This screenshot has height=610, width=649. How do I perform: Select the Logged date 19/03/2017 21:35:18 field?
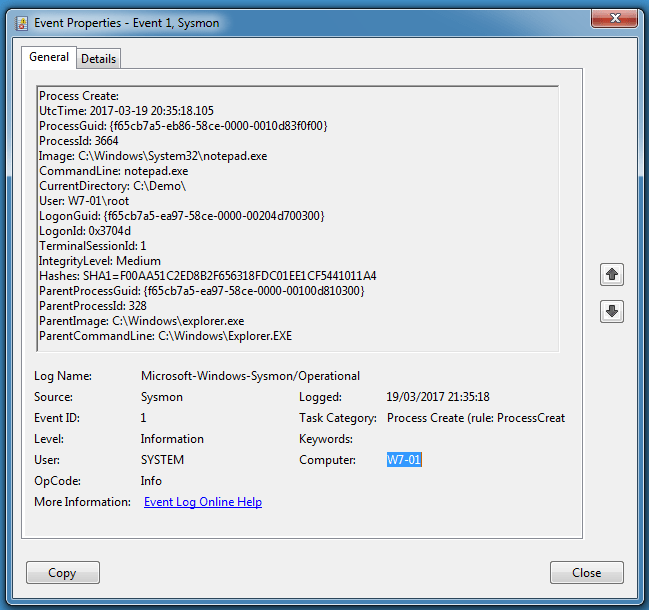click(437, 397)
